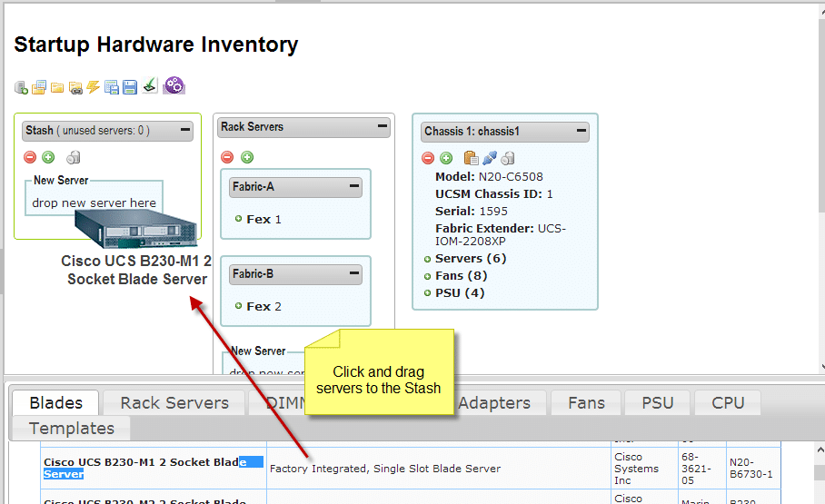Click green add icon in Rack Servers panel

tap(247, 157)
